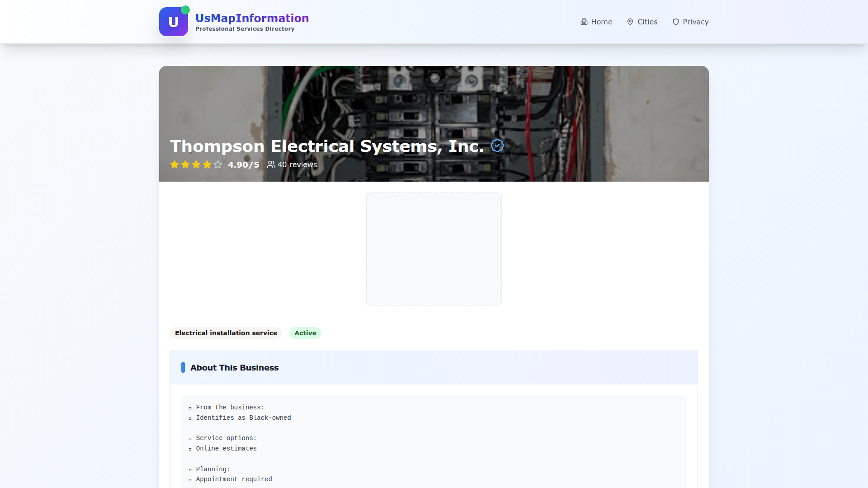The image size is (868, 488).
Task: Click the verified badge icon beside business name
Action: coord(497,145)
